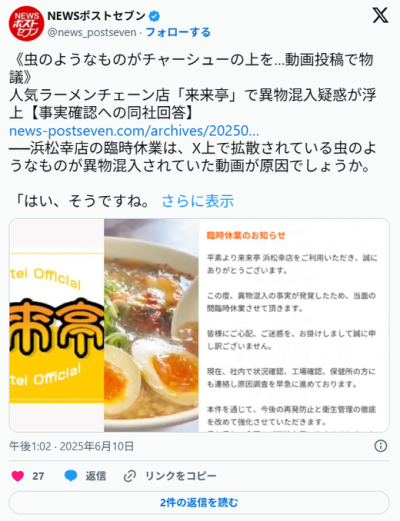Open the info circle icon
The height and width of the screenshot is (521, 400).
381,446
